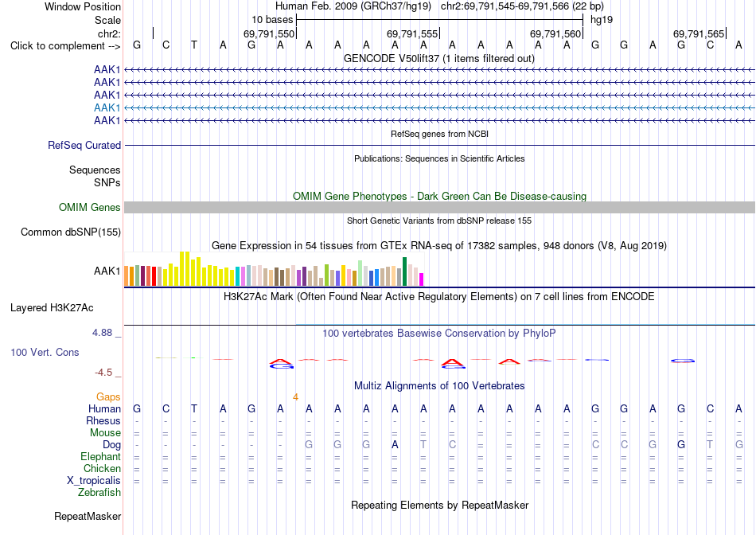Click the T base in the complement sequence row
This screenshot has width=756, height=535.
click(x=194, y=45)
